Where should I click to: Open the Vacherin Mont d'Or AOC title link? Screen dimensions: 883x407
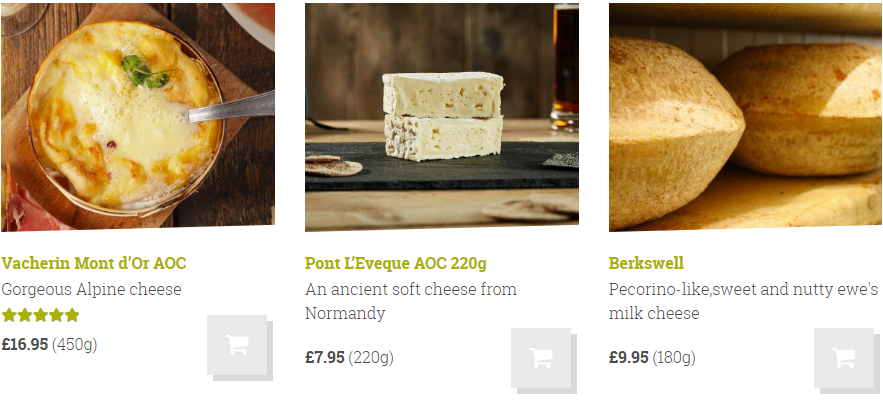[93, 263]
